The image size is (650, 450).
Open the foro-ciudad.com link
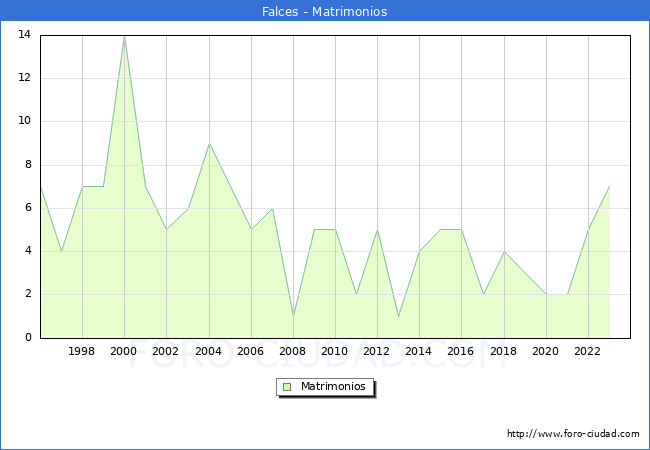click(x=573, y=434)
